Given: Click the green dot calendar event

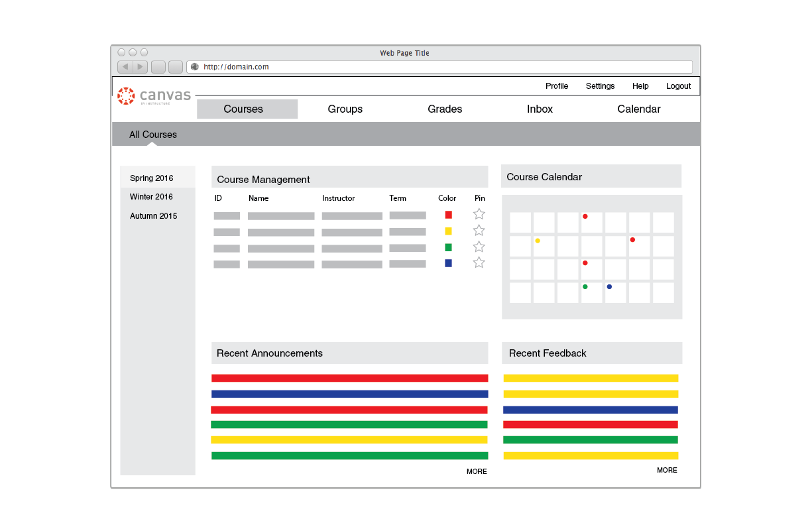Looking at the screenshot, I should tap(585, 286).
